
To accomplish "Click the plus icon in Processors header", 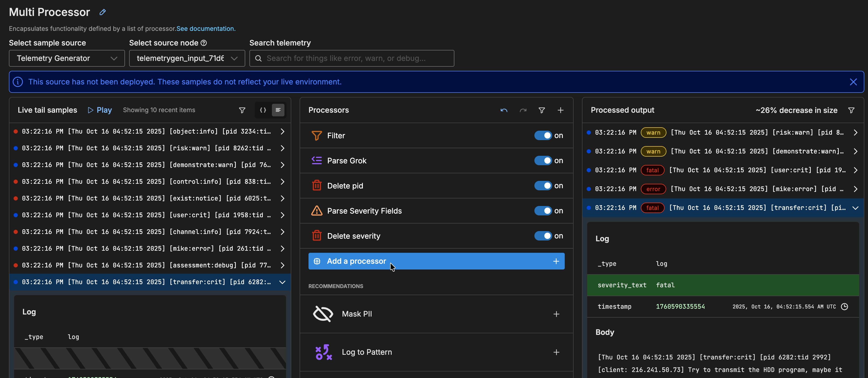I will tap(560, 110).
